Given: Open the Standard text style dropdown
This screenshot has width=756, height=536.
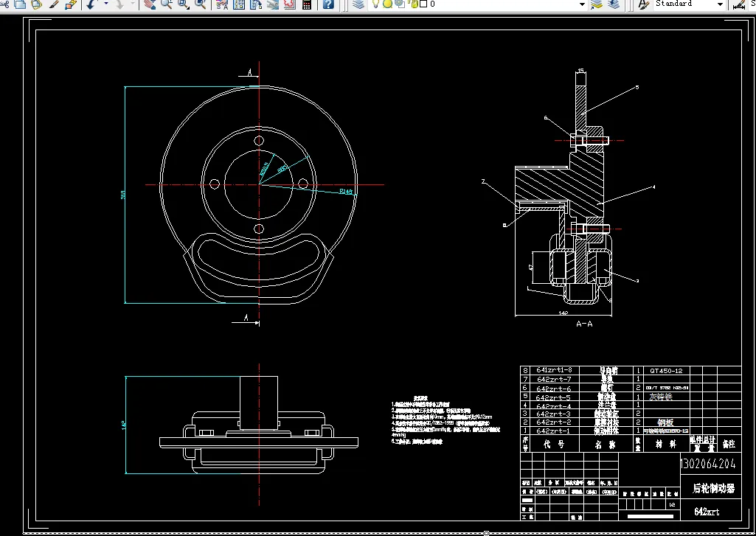Looking at the screenshot, I should click(720, 4).
